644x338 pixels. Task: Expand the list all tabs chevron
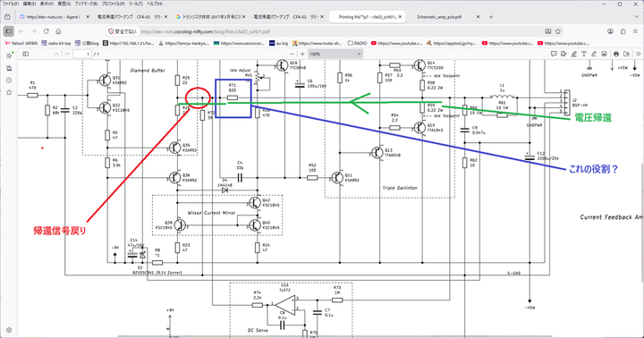click(x=637, y=17)
